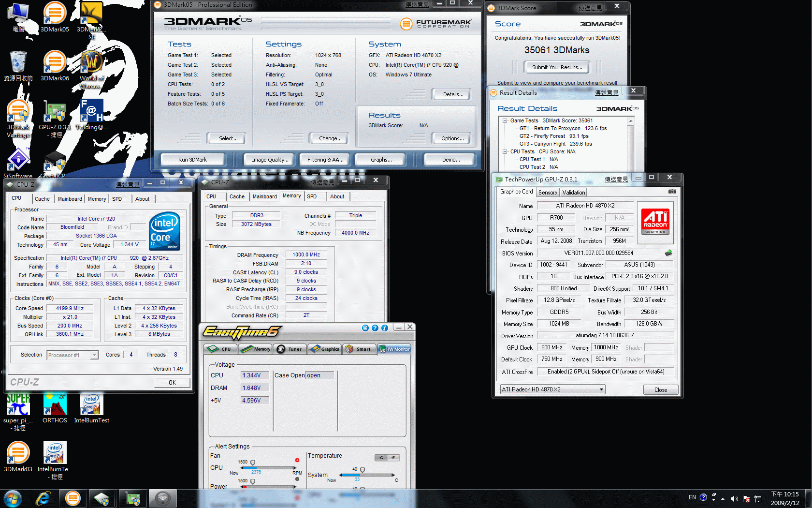Open the EasyTune6 Memory tab
The height and width of the screenshot is (508, 812).
pos(256,349)
